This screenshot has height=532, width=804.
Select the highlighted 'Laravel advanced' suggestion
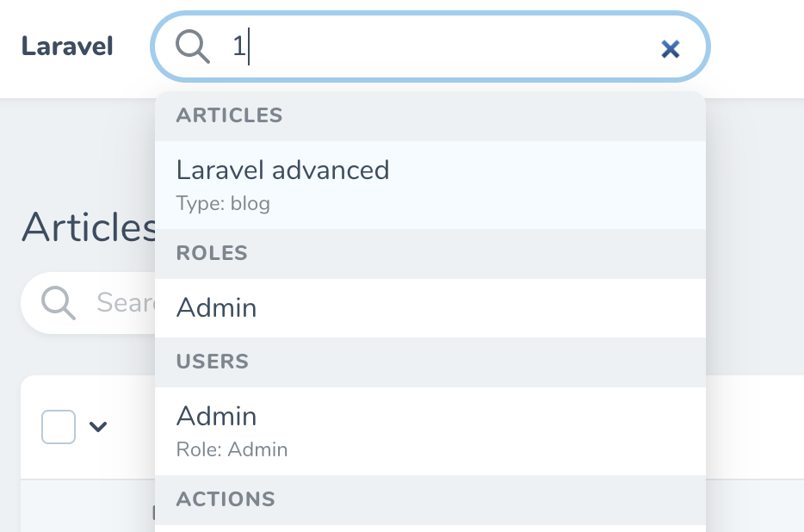(282, 170)
